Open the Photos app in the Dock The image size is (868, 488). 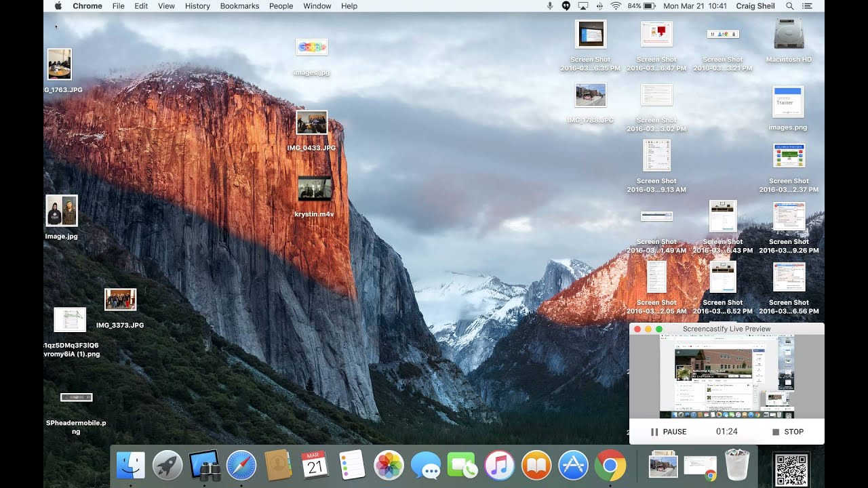(389, 466)
